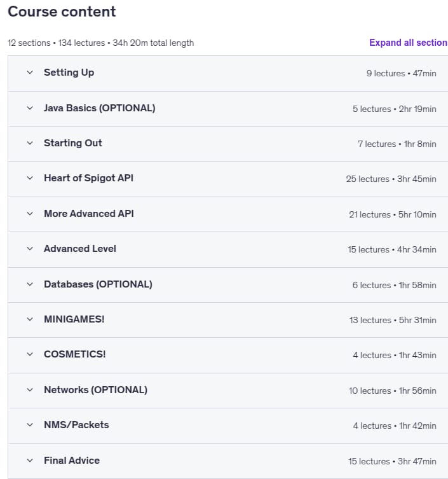Click the Advanced Level chevron icon
The height and width of the screenshot is (479, 448).
pos(30,249)
